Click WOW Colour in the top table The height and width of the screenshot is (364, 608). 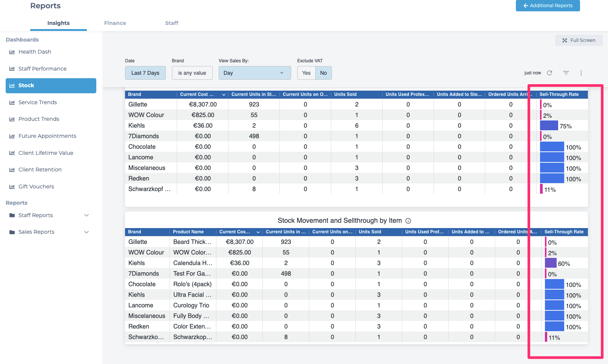146,115
